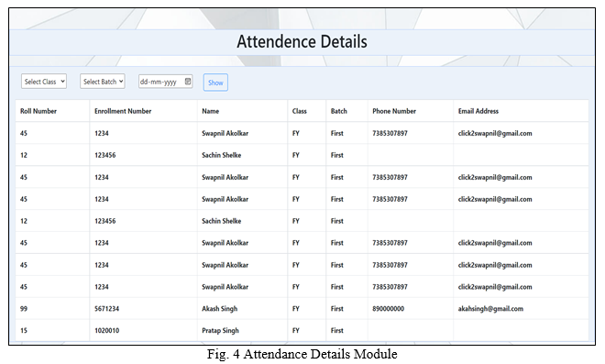Click First in the Akash Singh row
This screenshot has width=605, height=364.
pos(336,309)
